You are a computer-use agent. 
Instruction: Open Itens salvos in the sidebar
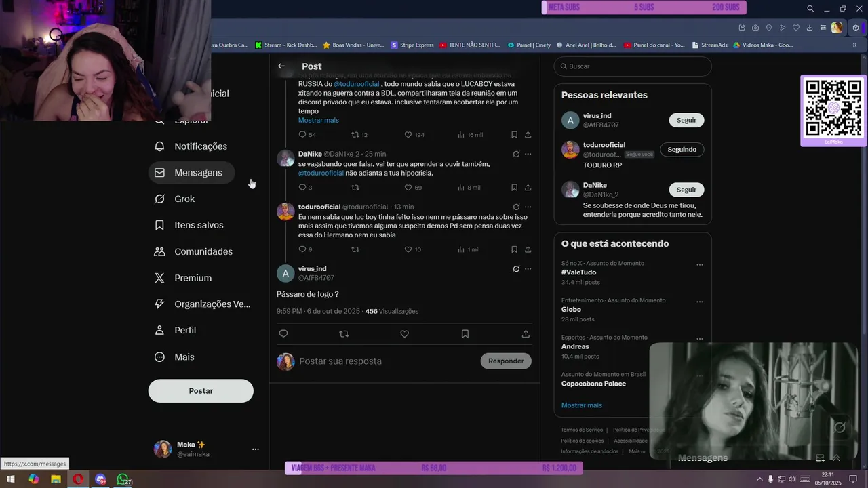(189, 225)
